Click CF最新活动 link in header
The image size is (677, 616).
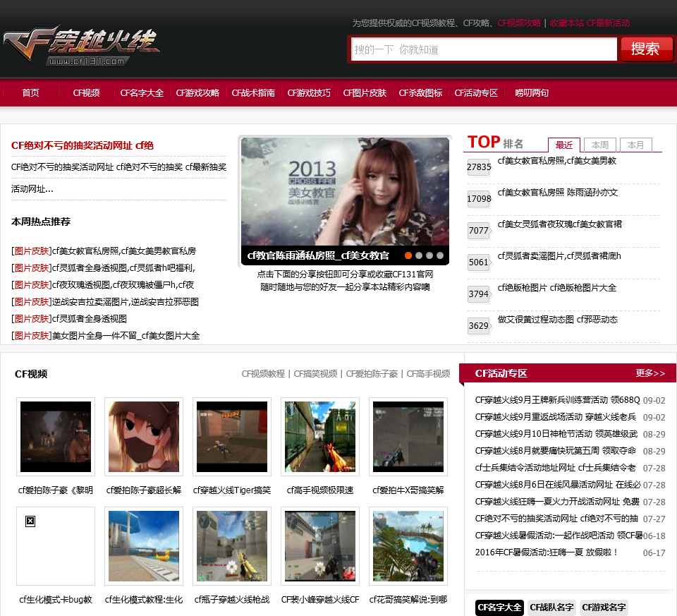tap(609, 23)
